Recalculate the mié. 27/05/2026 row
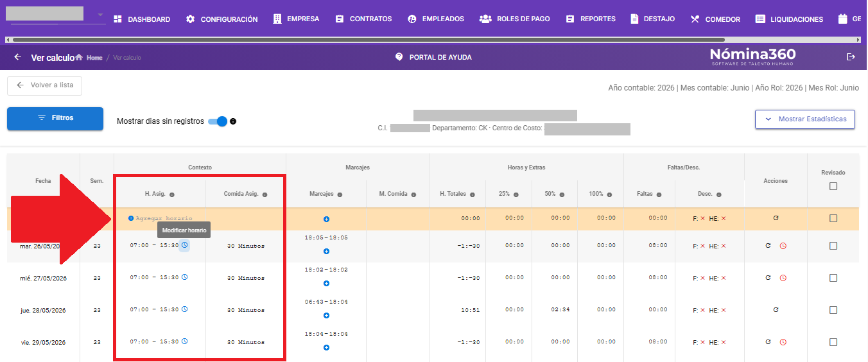 pos(768,278)
